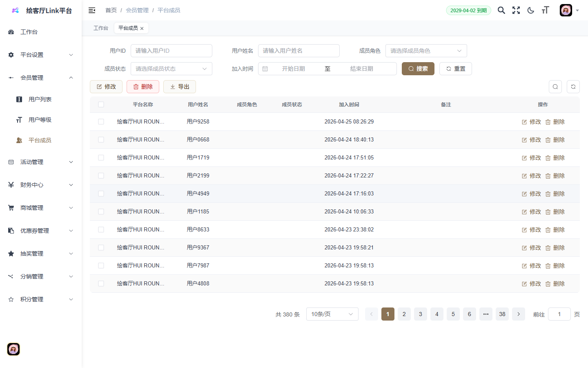Screen dimensions: 588x368
Task: Collapse the sidebar with the hamburger icon
Action: tap(92, 10)
